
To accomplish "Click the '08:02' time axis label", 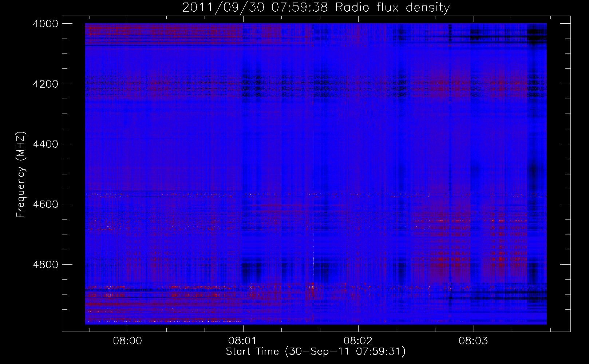I will coord(358,341).
